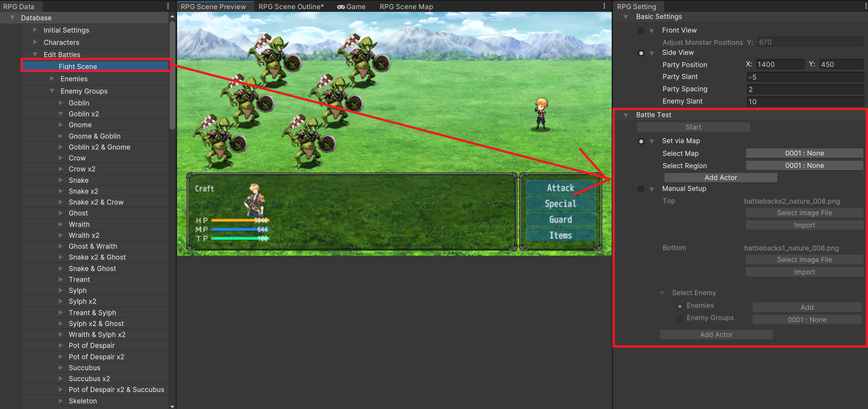Collapse Goblin x2 group
Screen dimensions: 868x409
pyautogui.click(x=61, y=114)
